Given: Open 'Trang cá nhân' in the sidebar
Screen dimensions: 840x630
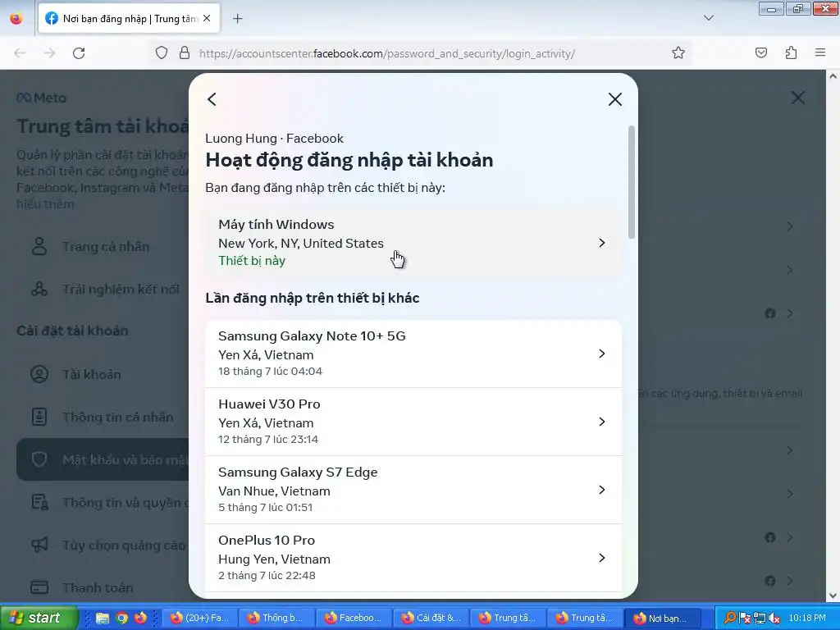Looking at the screenshot, I should tap(103, 246).
